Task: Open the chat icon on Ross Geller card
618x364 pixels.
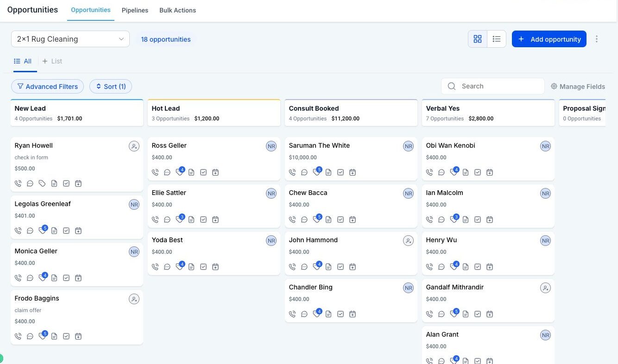Action: tap(167, 172)
